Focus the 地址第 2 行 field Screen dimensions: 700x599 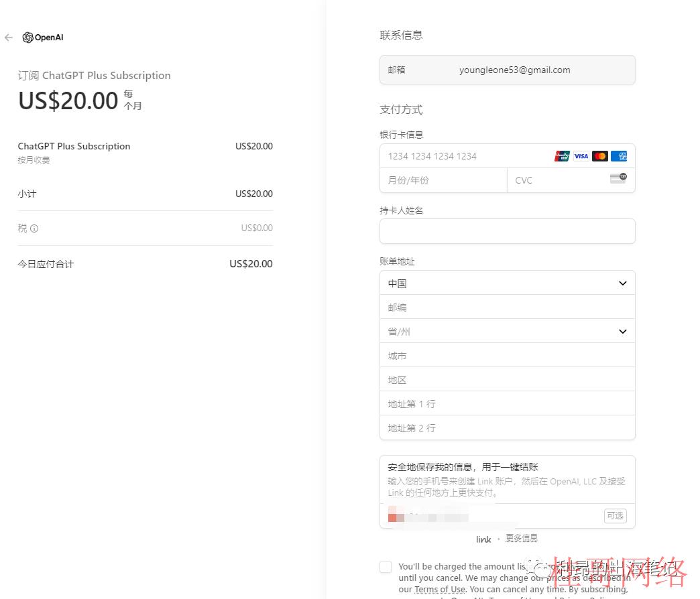coord(507,427)
